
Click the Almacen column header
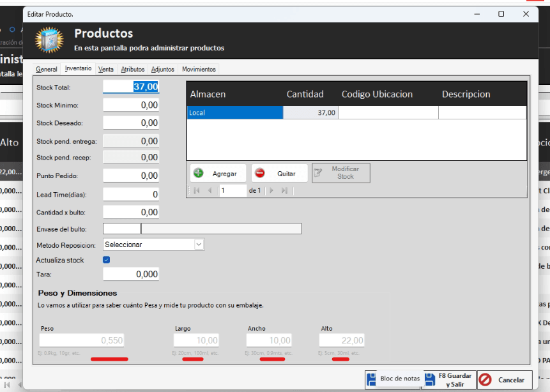pos(208,94)
